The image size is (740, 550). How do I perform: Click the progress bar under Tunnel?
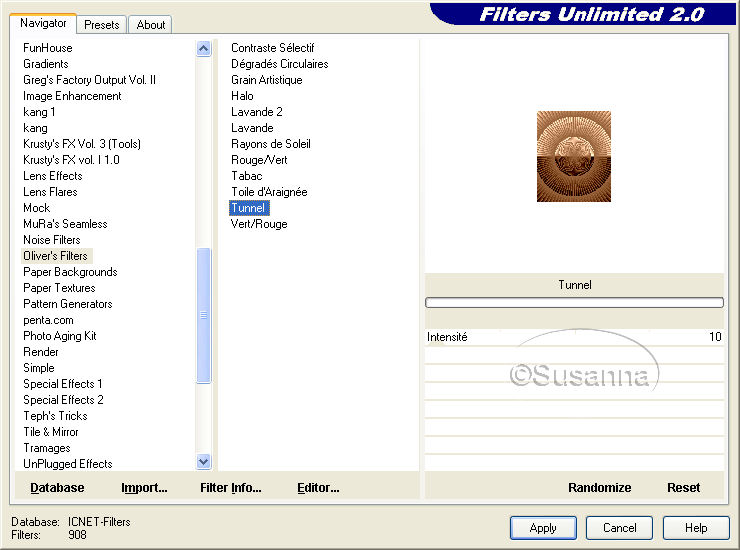click(574, 303)
